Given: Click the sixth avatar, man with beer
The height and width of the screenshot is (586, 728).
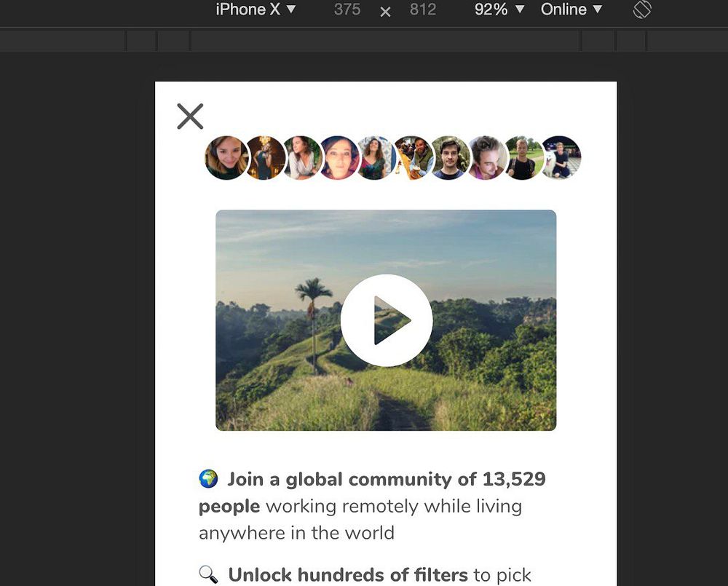Looking at the screenshot, I should coord(413,158).
